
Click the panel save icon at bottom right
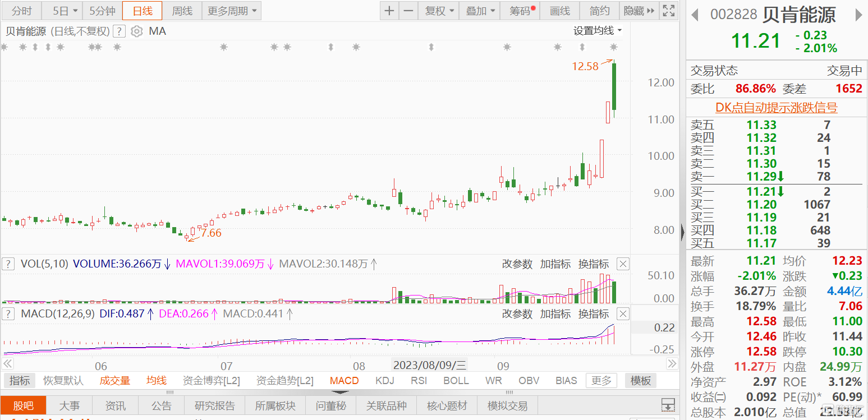668,405
